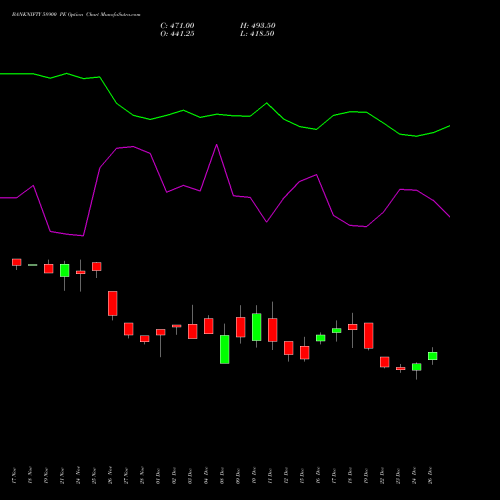Select the high value H: 493.50
Image resolution: width=500 pixels, height=500 pixels.
coord(258,26)
